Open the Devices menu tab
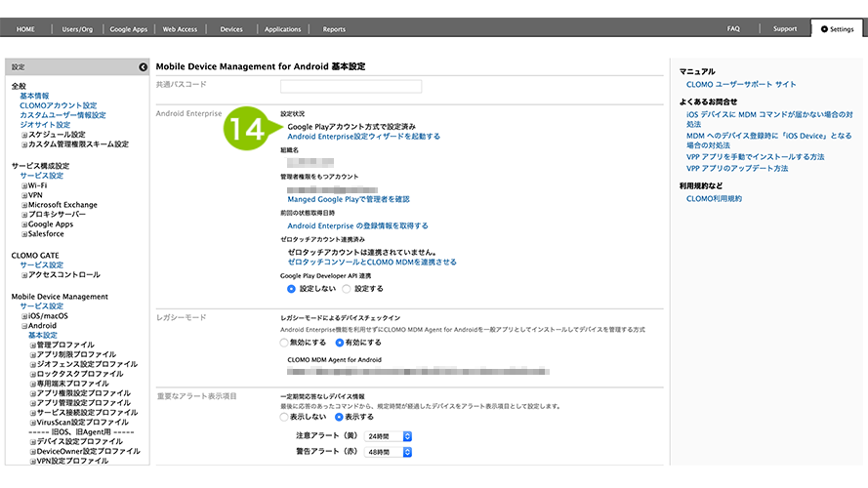This screenshot has height=488, width=868. coord(231,29)
